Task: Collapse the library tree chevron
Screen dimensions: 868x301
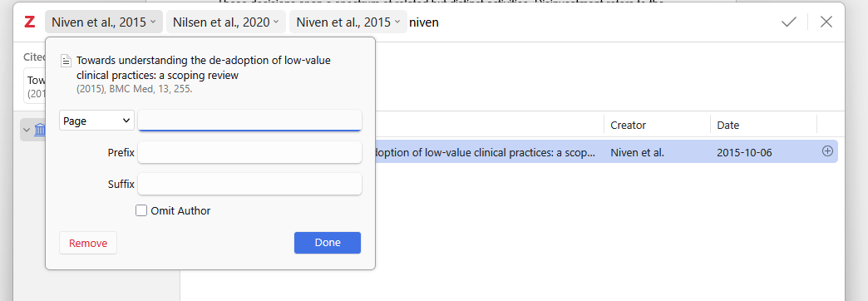Action: [x=27, y=130]
